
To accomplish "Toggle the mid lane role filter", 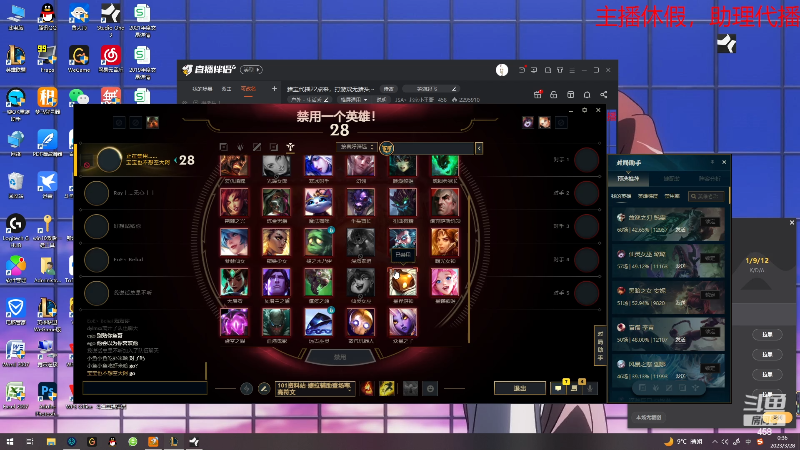I will pos(257,147).
